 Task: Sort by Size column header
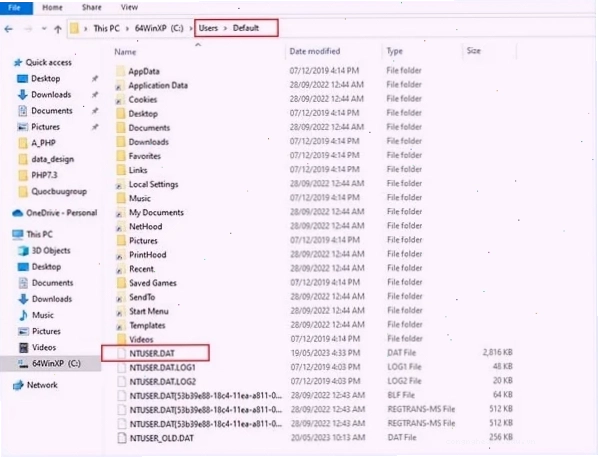473,50
